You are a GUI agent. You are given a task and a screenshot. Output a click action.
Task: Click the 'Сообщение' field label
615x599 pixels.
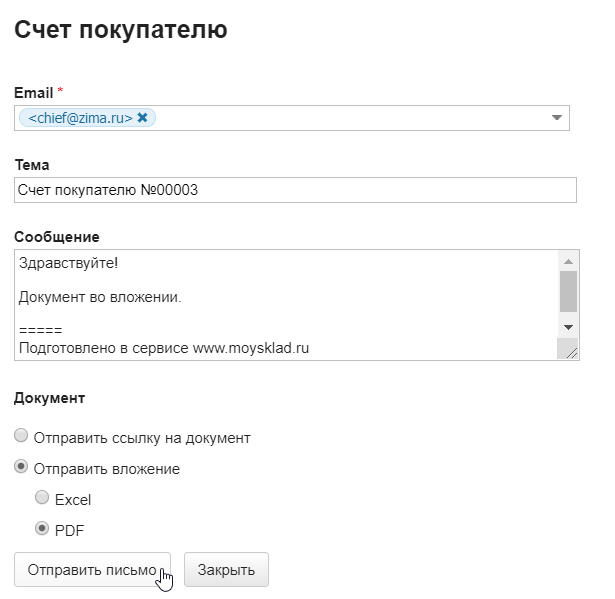[56, 237]
